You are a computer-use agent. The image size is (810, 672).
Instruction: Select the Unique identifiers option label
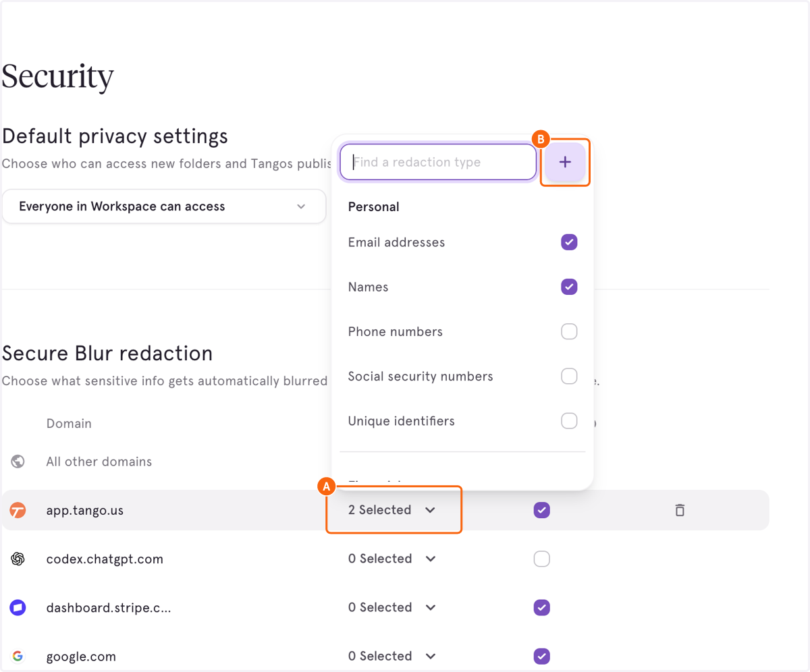pyautogui.click(x=401, y=421)
